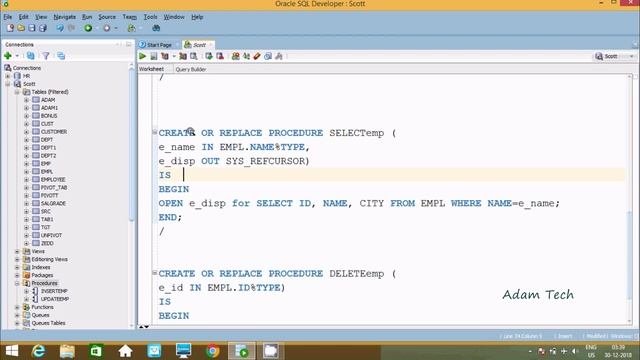Open Windows Start button on taskbar

click(12, 351)
